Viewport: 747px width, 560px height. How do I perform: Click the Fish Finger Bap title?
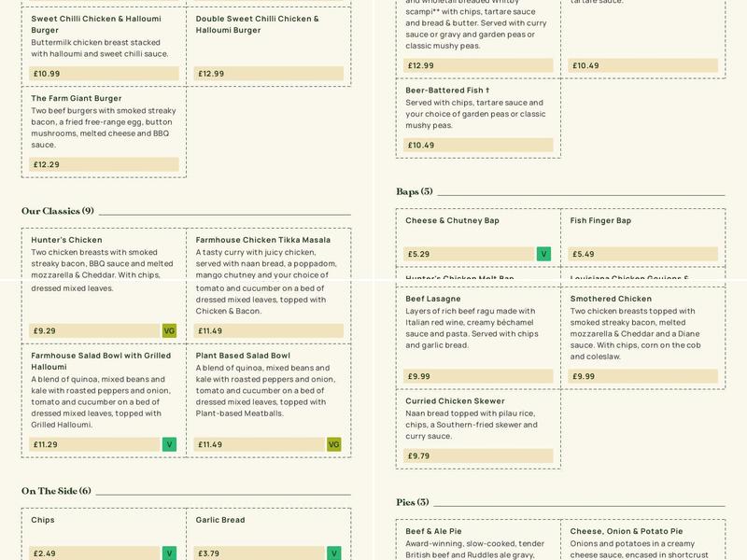(x=601, y=220)
